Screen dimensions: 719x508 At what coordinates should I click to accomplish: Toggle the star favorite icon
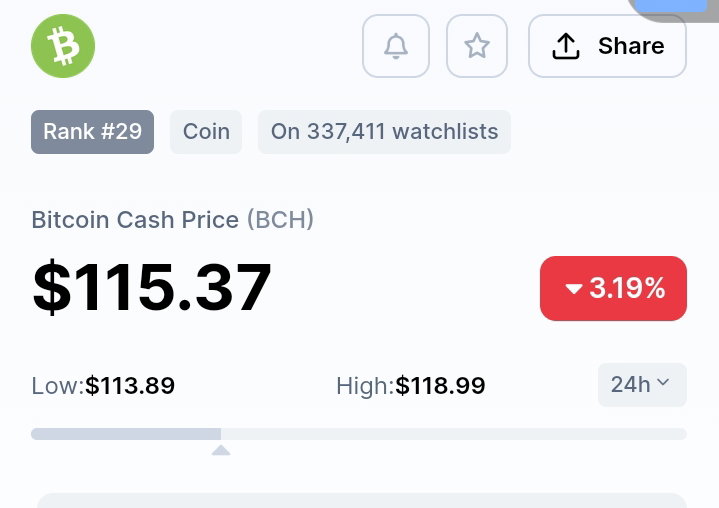coord(477,46)
